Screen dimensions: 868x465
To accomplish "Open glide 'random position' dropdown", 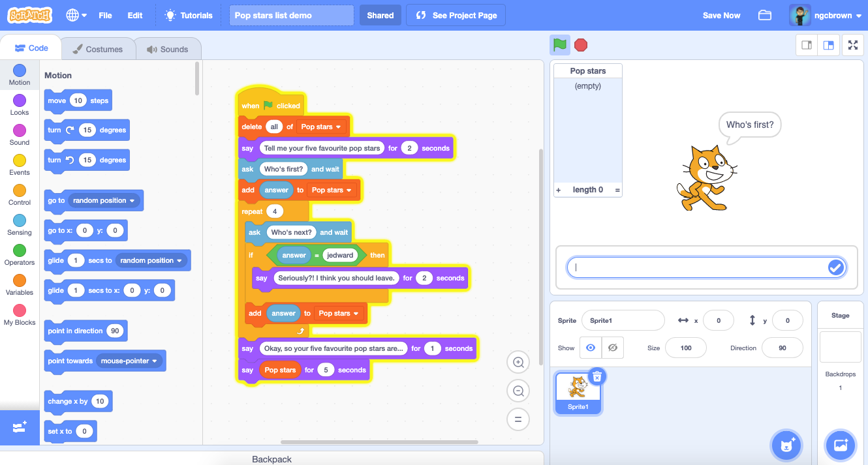I will pyautogui.click(x=151, y=260).
